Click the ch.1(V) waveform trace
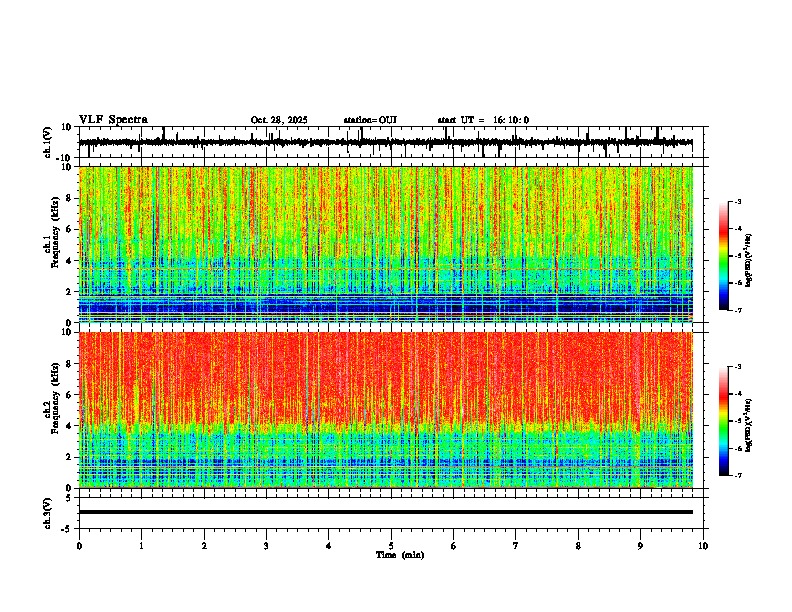The height and width of the screenshot is (612, 792). pyautogui.click(x=385, y=142)
